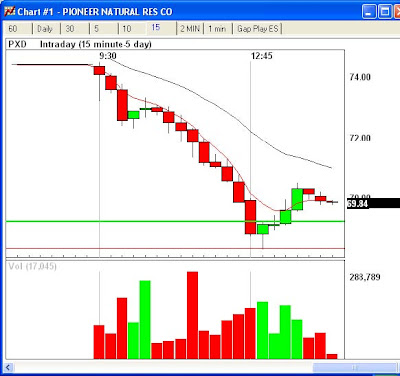
Task: Click the first red candle at 9:30
Action: pyautogui.click(x=99, y=70)
